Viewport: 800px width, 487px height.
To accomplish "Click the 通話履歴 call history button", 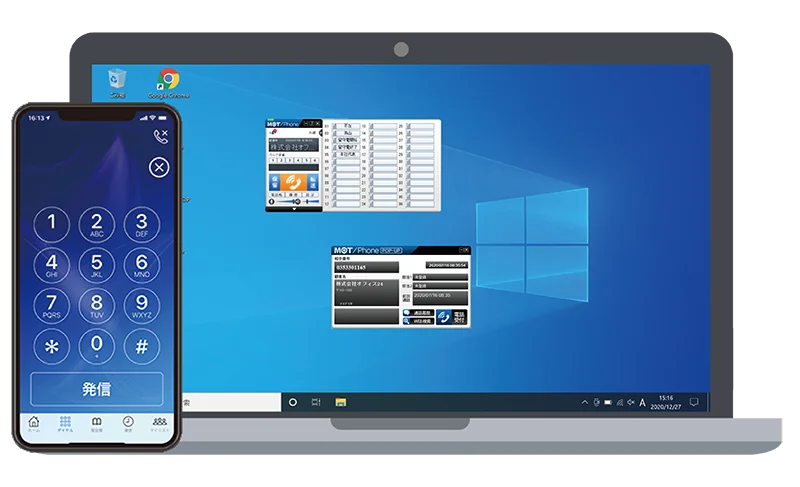I will [x=418, y=312].
